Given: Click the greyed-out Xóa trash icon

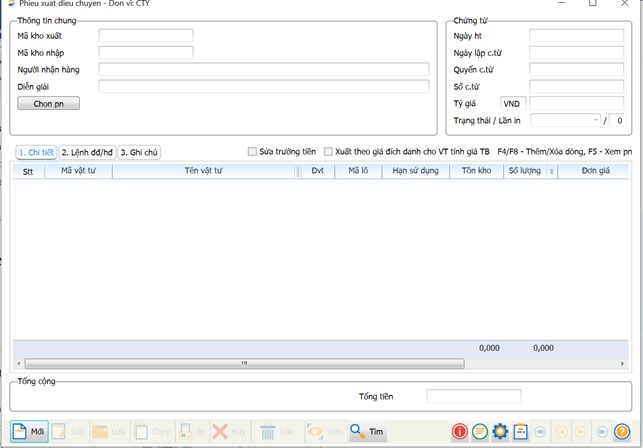Looking at the screenshot, I should (x=268, y=432).
